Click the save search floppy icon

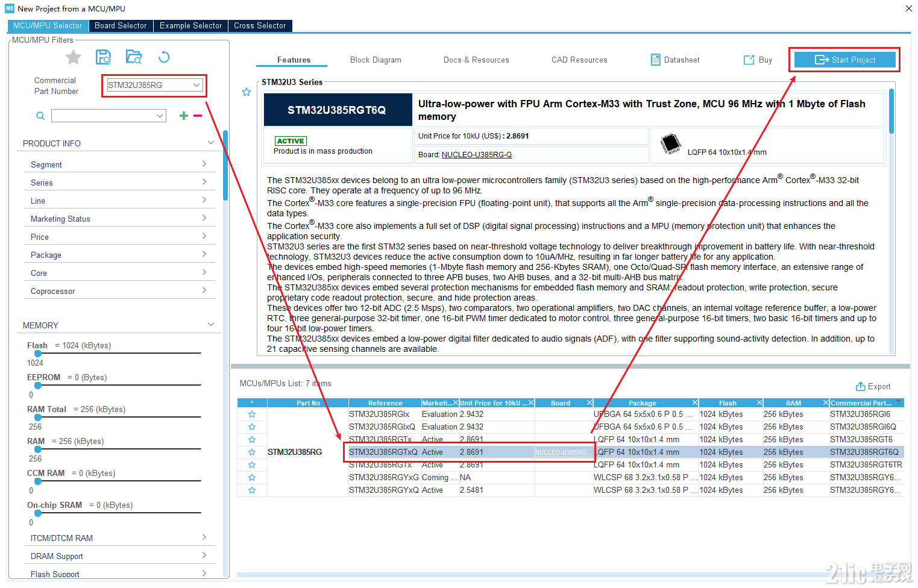pos(104,57)
